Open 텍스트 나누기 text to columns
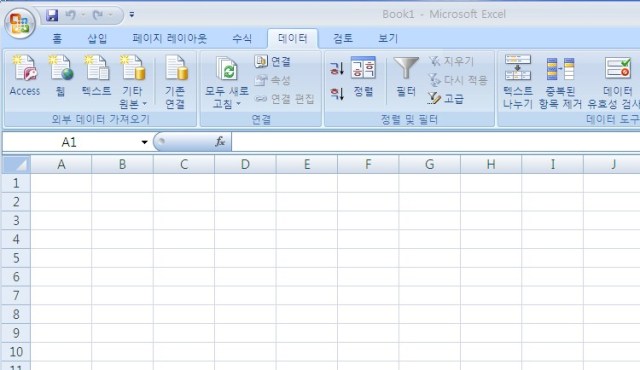The image size is (640, 370). point(518,82)
